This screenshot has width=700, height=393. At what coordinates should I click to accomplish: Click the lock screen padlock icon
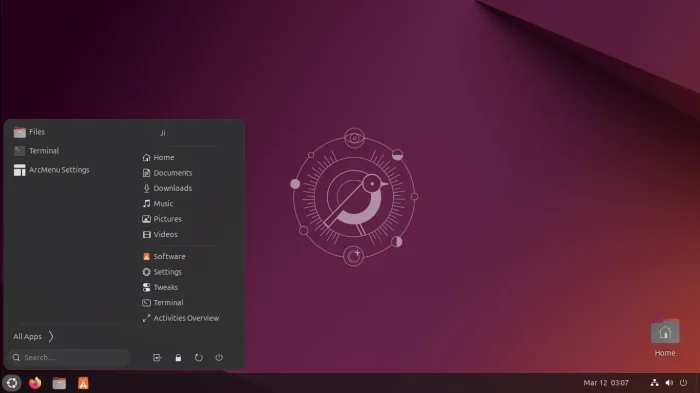(178, 358)
